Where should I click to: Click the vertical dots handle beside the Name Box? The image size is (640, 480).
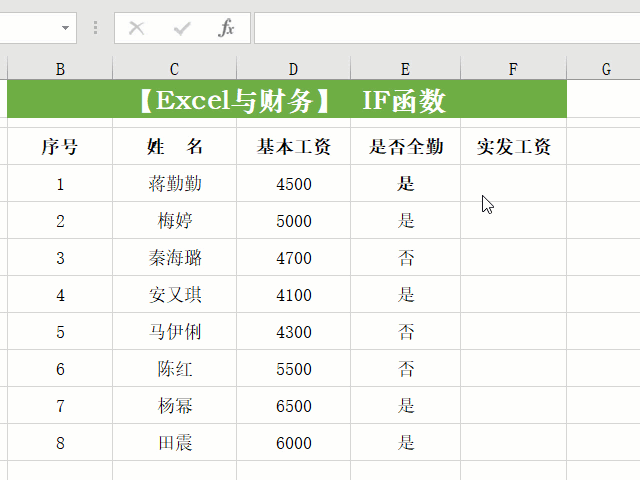pyautogui.click(x=96, y=28)
